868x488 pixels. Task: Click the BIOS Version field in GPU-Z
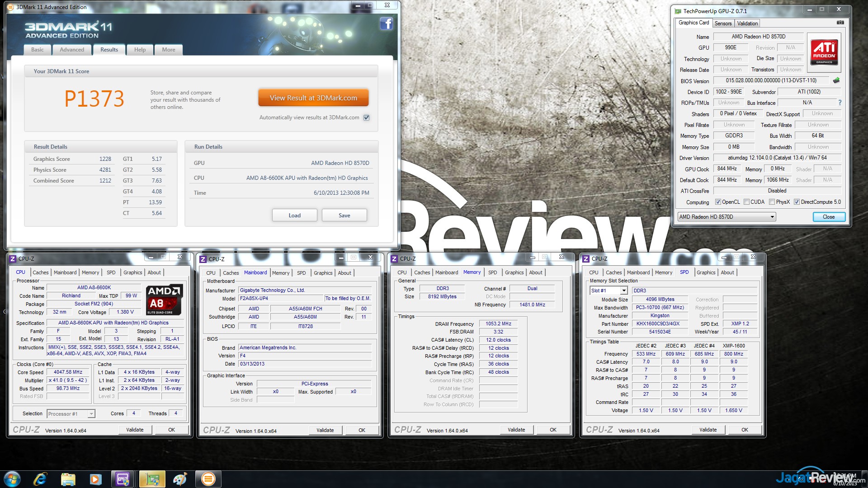(x=771, y=80)
